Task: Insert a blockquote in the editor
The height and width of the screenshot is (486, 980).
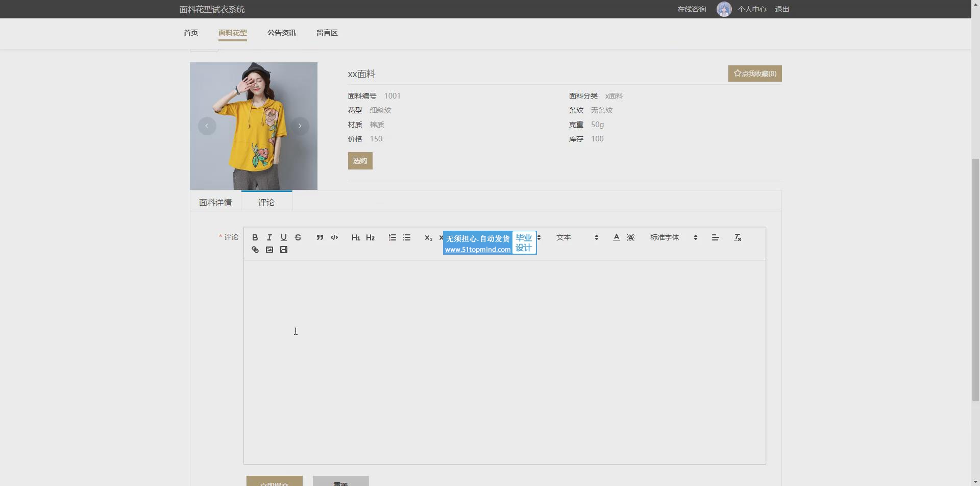Action: tap(320, 237)
